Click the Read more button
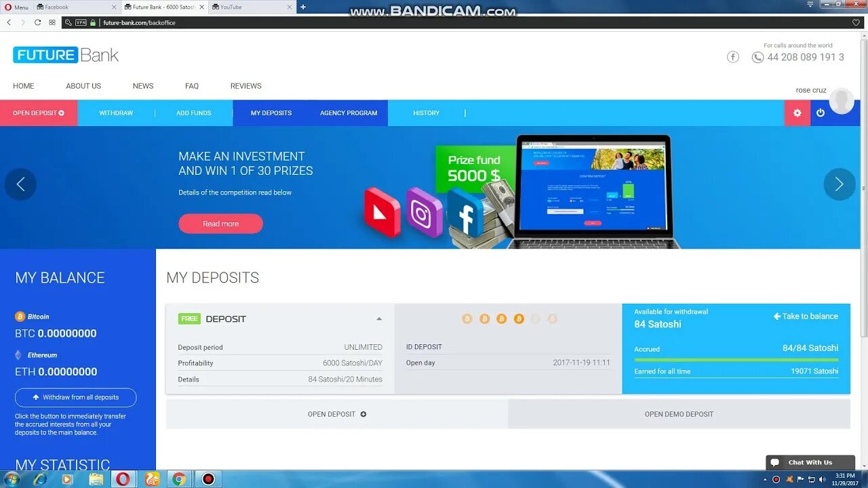The width and height of the screenshot is (868, 488). [220, 224]
